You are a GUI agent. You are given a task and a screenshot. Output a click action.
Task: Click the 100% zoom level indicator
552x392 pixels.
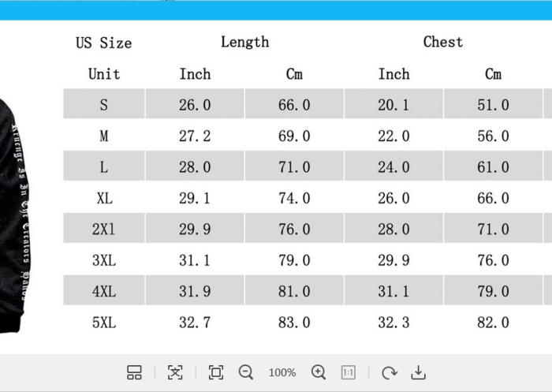(x=282, y=372)
